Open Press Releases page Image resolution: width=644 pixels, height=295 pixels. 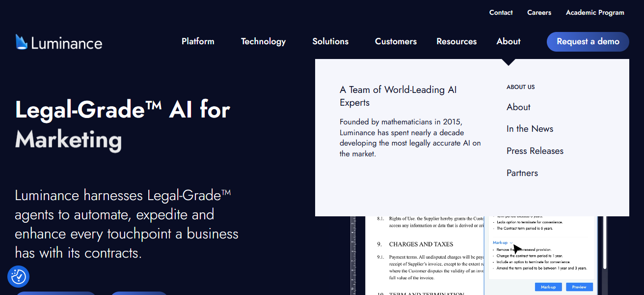[x=535, y=151]
